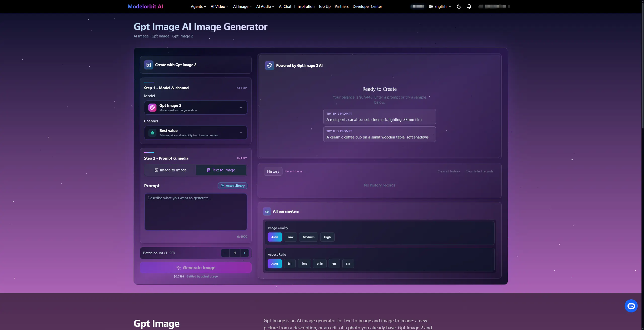644x330 pixels.
Task: Toggle dark mode with the moon icon
Action: [459, 7]
